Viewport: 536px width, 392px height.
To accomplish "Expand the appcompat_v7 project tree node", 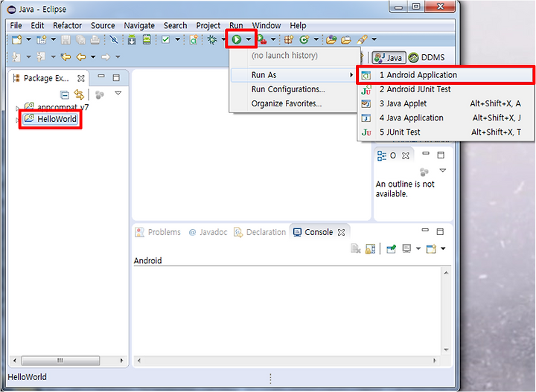I will 17,108.
